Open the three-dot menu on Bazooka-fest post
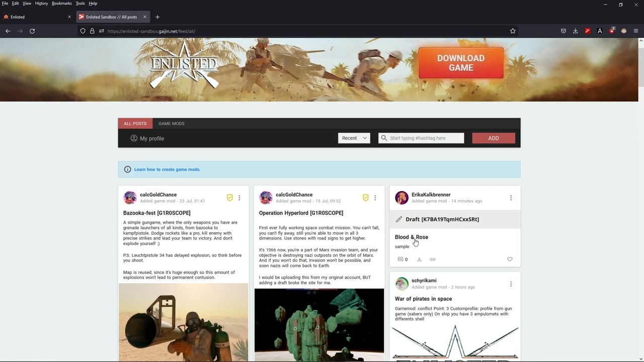644x362 pixels. click(239, 198)
